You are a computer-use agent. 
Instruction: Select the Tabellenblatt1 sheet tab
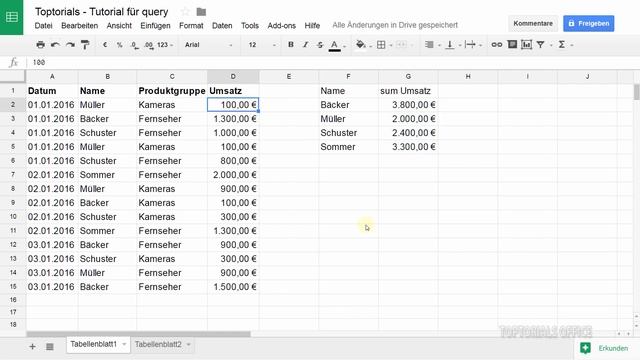[x=93, y=344]
